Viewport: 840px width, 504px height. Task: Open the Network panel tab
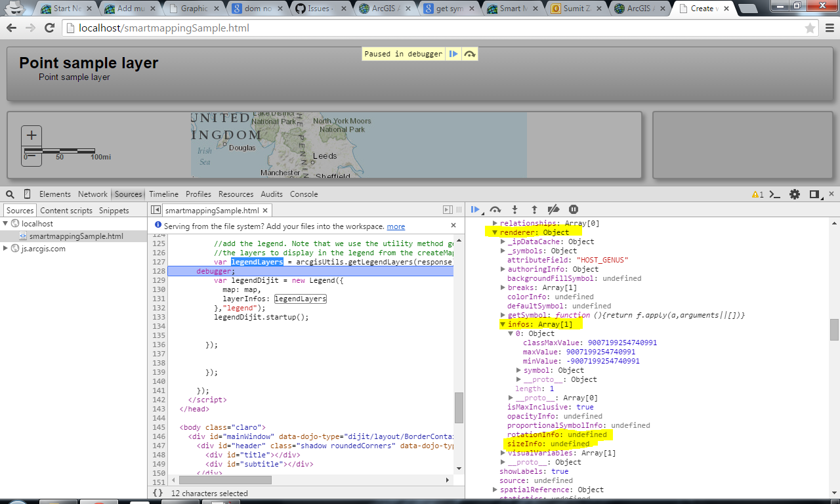click(93, 194)
